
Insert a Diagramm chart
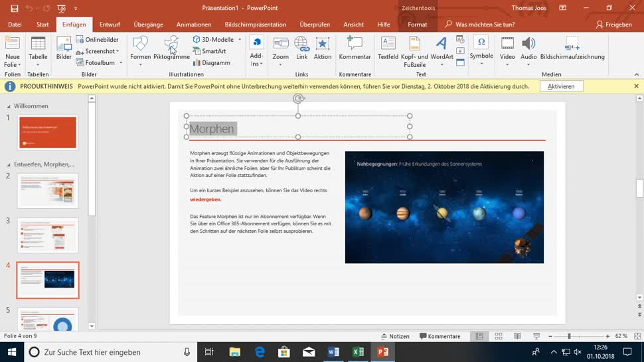pyautogui.click(x=212, y=63)
